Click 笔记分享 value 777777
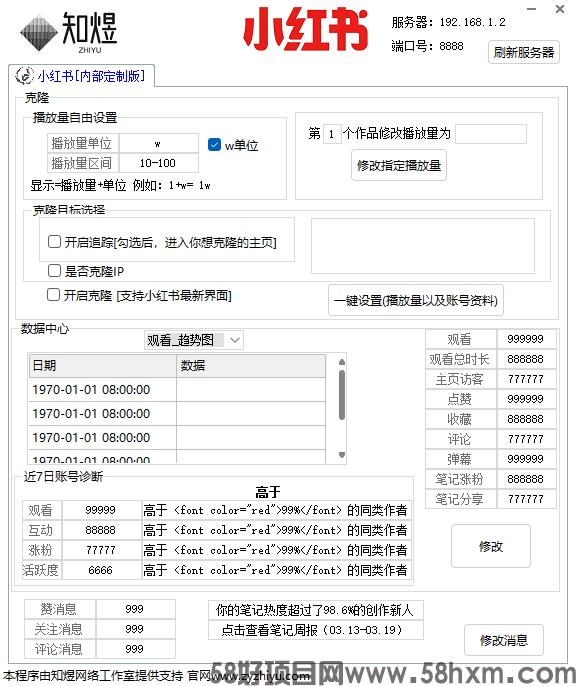The image size is (576, 686). [526, 499]
